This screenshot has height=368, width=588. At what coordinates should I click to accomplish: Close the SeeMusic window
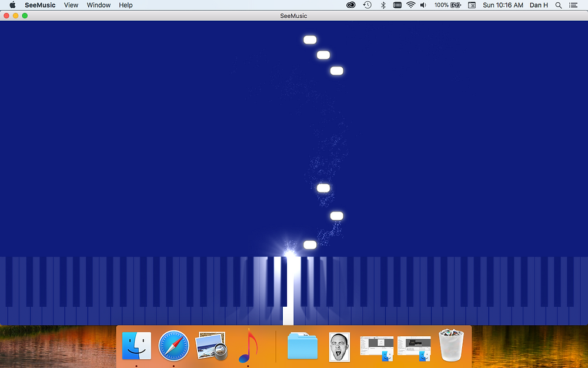point(6,15)
